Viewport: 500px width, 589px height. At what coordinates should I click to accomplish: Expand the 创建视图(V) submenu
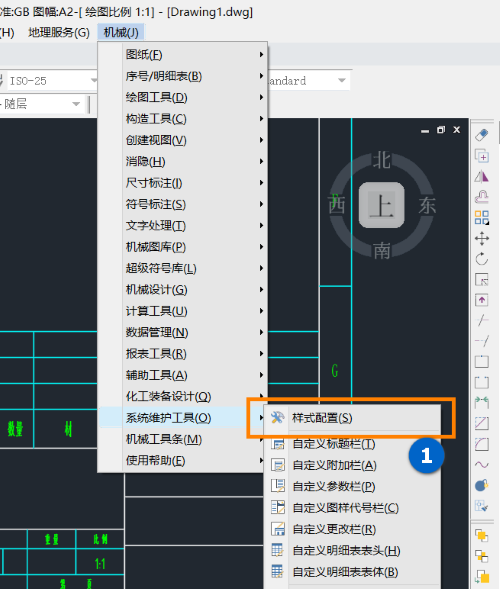[x=183, y=140]
